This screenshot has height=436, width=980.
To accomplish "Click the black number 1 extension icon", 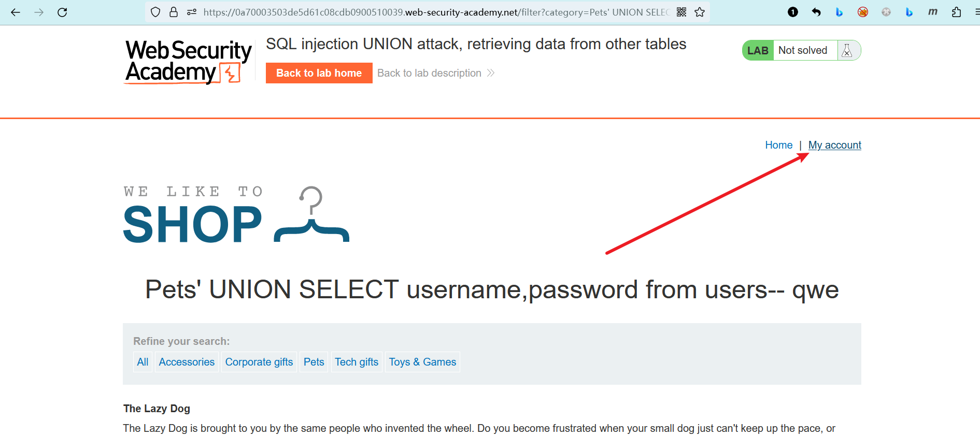I will click(x=793, y=12).
